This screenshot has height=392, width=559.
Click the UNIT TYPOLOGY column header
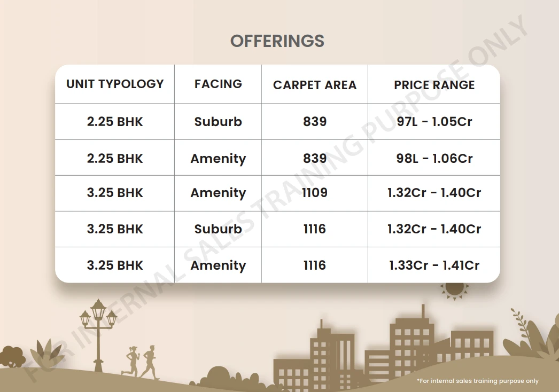(115, 84)
